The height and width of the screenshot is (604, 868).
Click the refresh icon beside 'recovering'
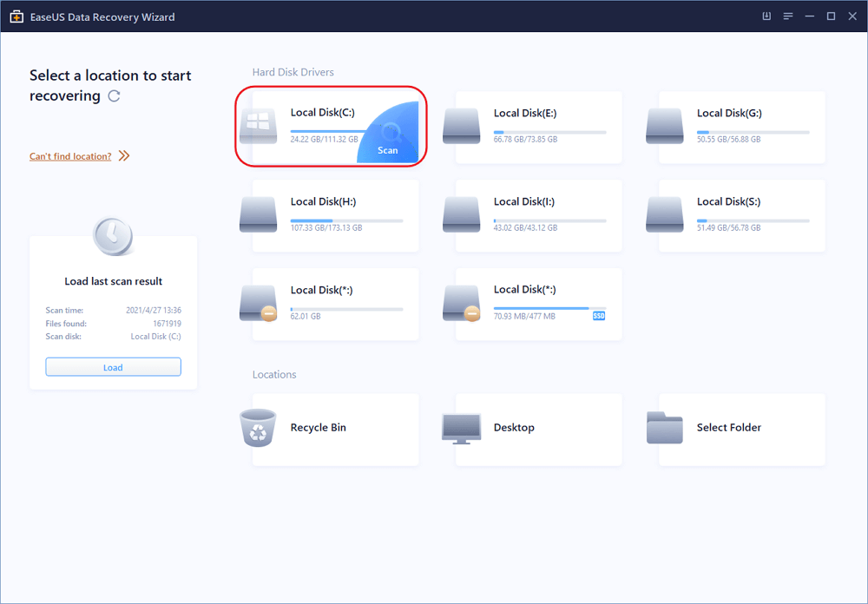coord(114,96)
